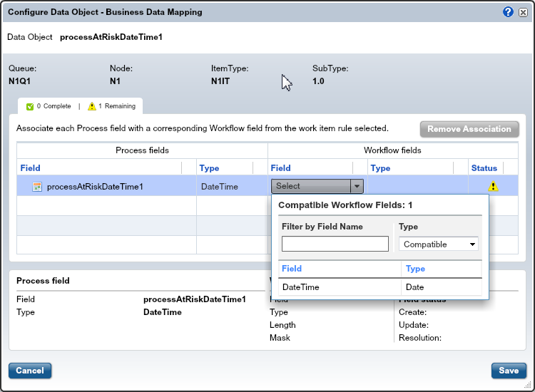This screenshot has height=392, width=535.
Task: Click the Cancel button
Action: (x=30, y=371)
